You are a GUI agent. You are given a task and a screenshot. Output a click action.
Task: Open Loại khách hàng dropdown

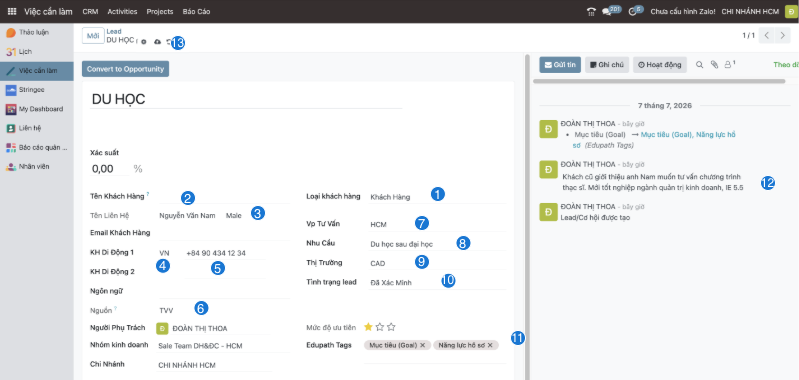(x=437, y=197)
